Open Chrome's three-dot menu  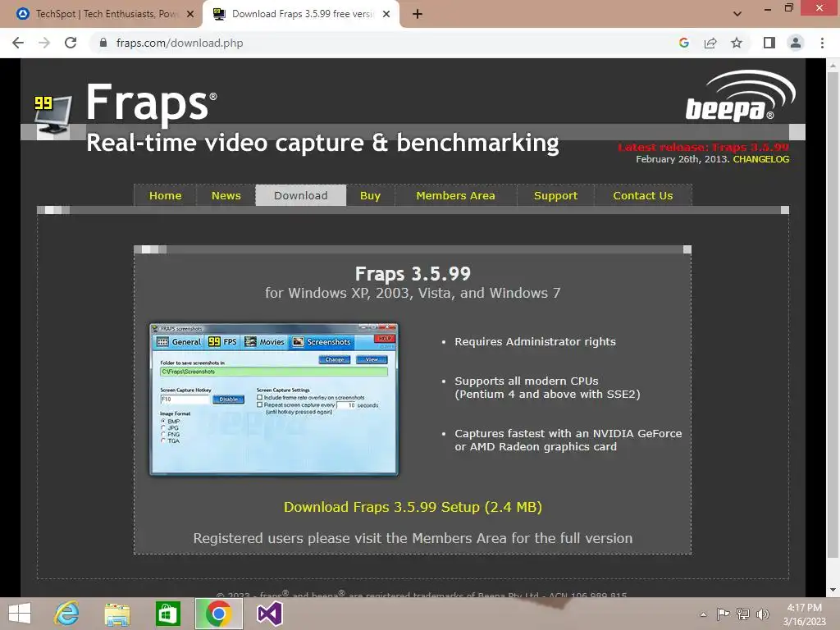tap(822, 43)
